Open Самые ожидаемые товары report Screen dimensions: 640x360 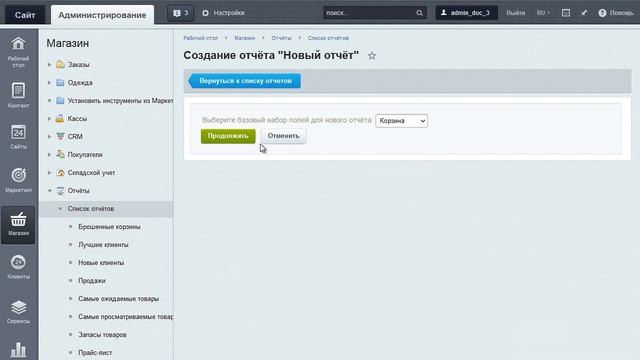pyautogui.click(x=118, y=298)
